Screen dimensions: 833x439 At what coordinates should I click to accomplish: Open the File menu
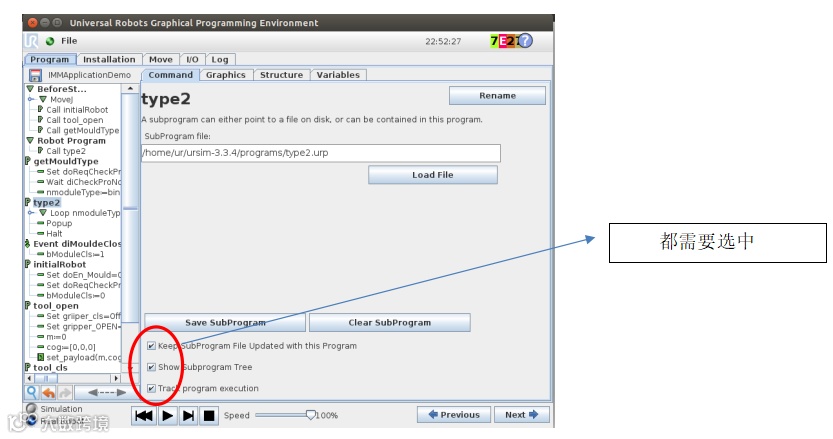coord(69,41)
